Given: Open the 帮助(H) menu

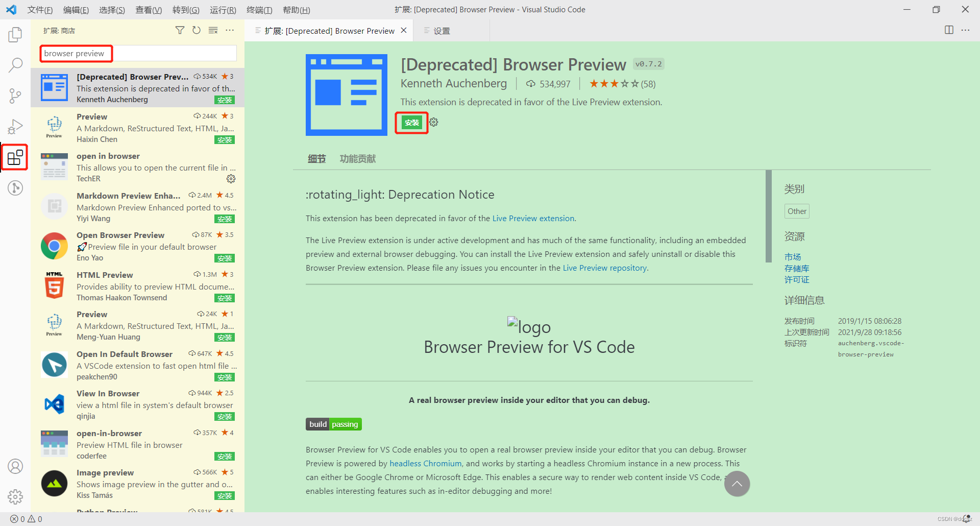Looking at the screenshot, I should pos(297,10).
